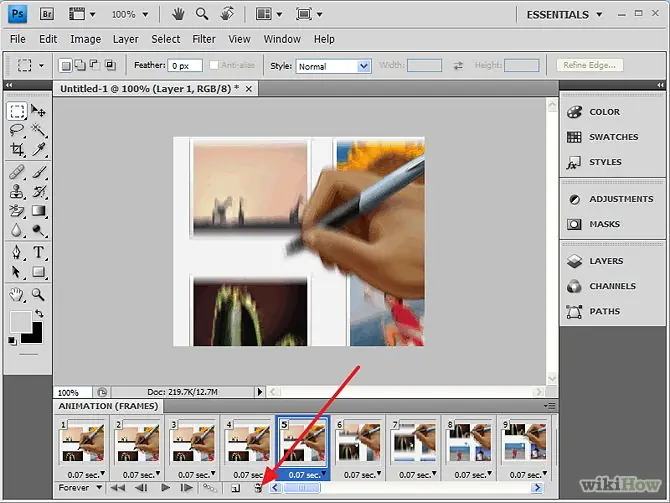The height and width of the screenshot is (503, 670).
Task: Select the Blur tool
Action: (x=17, y=230)
